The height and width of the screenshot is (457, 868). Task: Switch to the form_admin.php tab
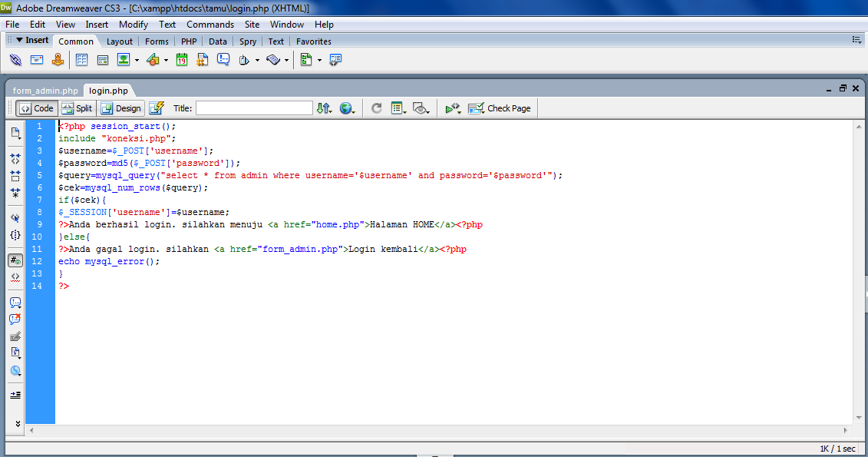pyautogui.click(x=44, y=90)
